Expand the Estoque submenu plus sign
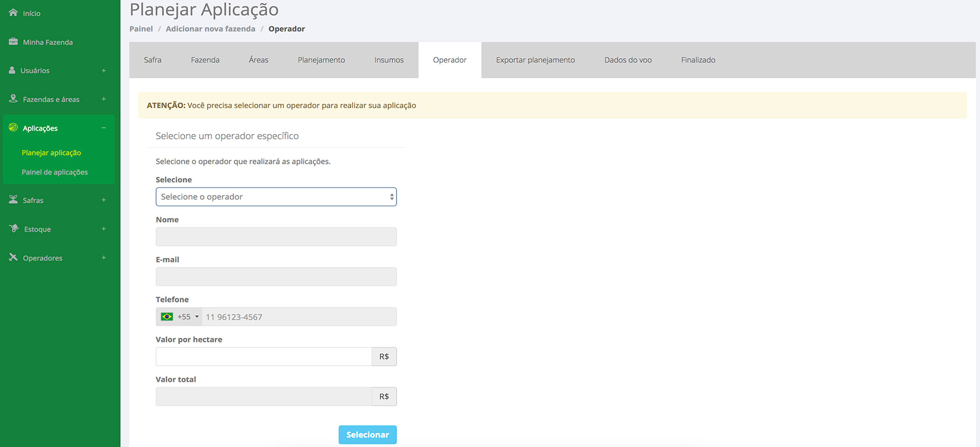This screenshot has width=980, height=447. [104, 229]
